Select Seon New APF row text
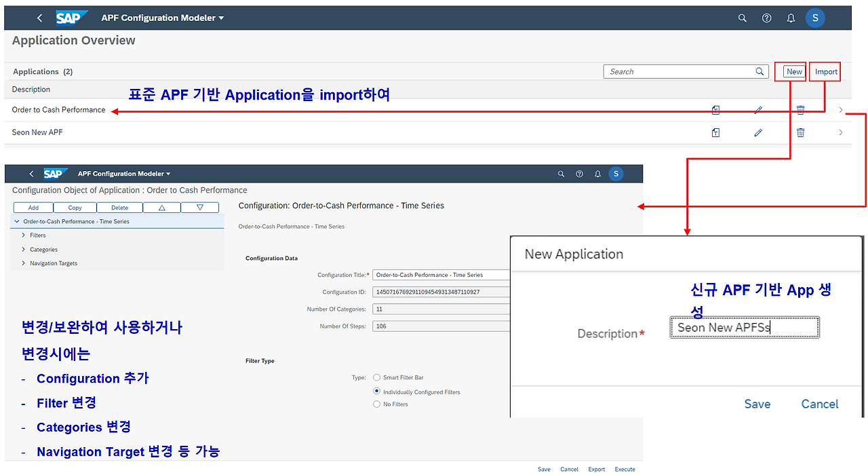This screenshot has width=868, height=475. pos(37,132)
